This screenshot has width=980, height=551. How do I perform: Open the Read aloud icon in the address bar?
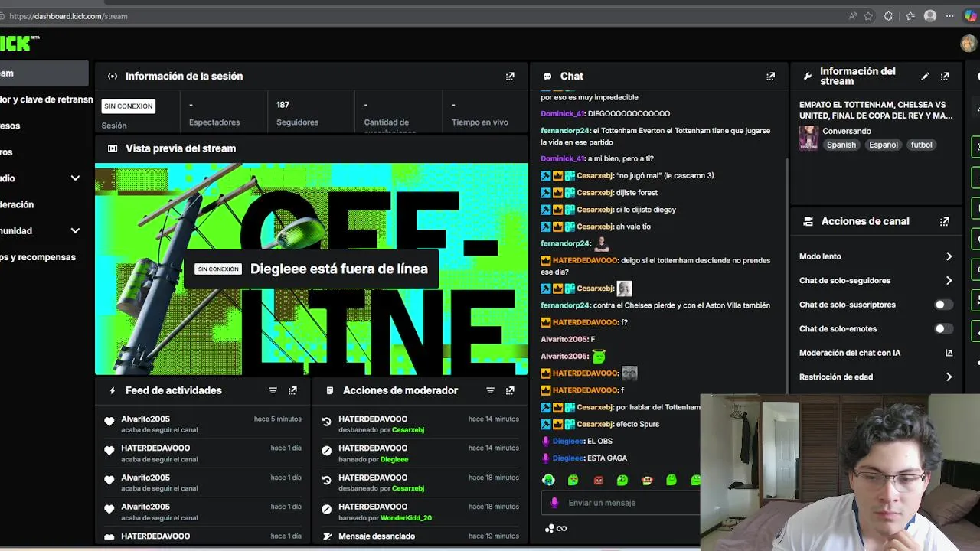click(853, 16)
